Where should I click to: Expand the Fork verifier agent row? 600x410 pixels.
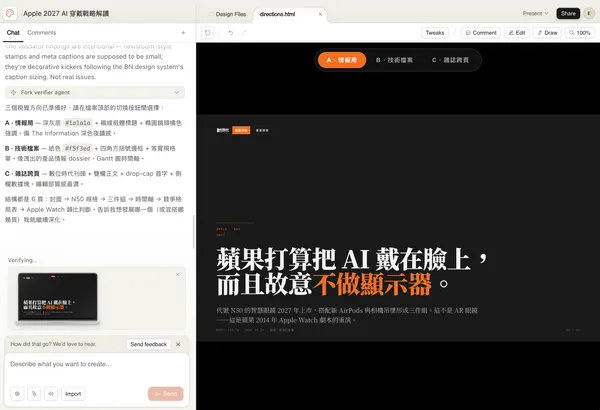95,92
